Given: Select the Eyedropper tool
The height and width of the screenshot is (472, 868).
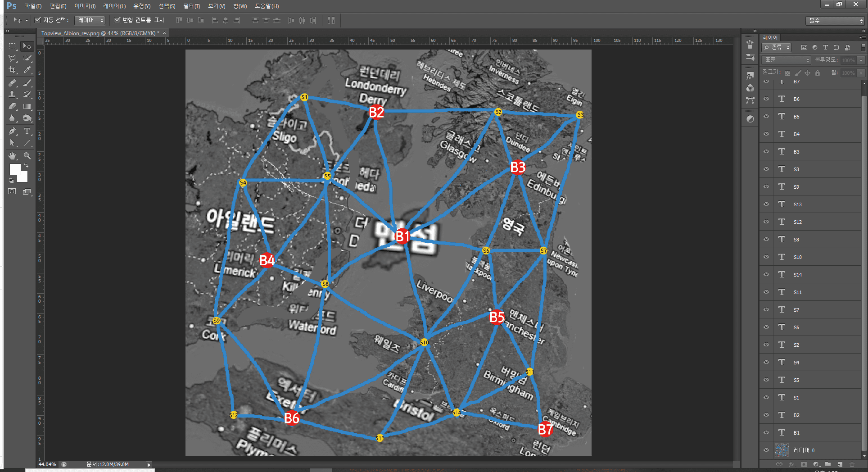Looking at the screenshot, I should pos(27,70).
